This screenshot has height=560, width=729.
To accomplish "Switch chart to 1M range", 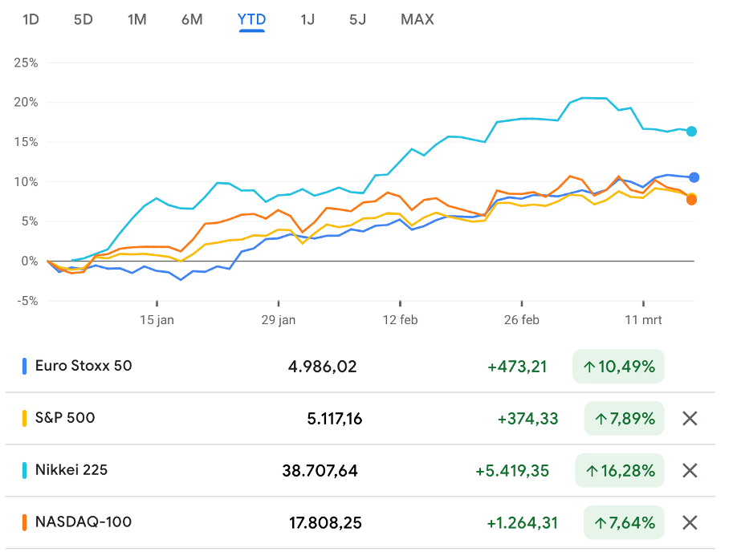I will pyautogui.click(x=137, y=19).
